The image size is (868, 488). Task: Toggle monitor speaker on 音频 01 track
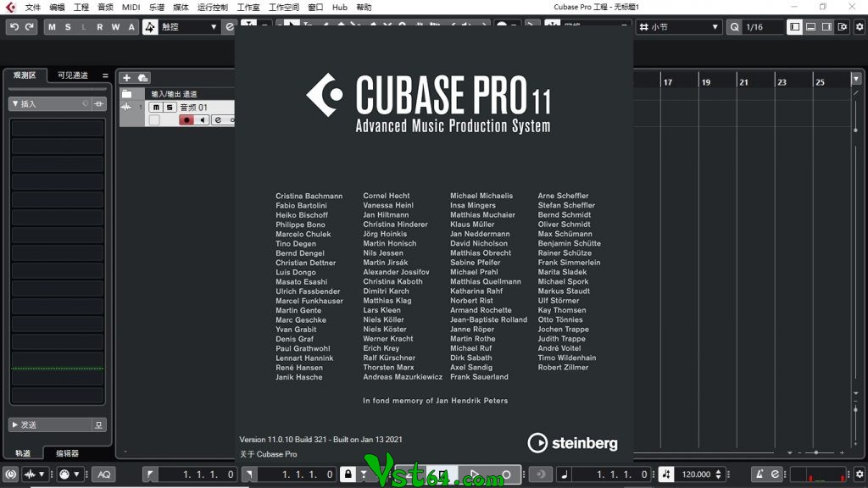point(202,120)
